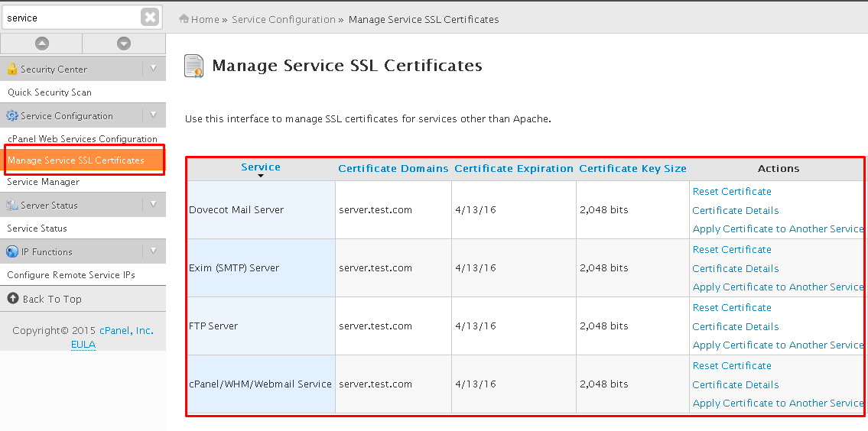868x431 pixels.
Task: Click the sort arrow under the Service column header
Action: pos(261,176)
